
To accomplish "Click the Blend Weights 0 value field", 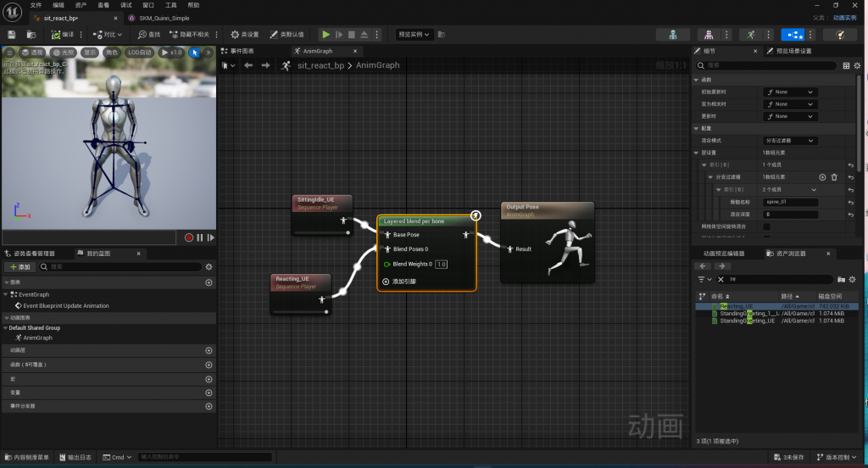I will 441,265.
